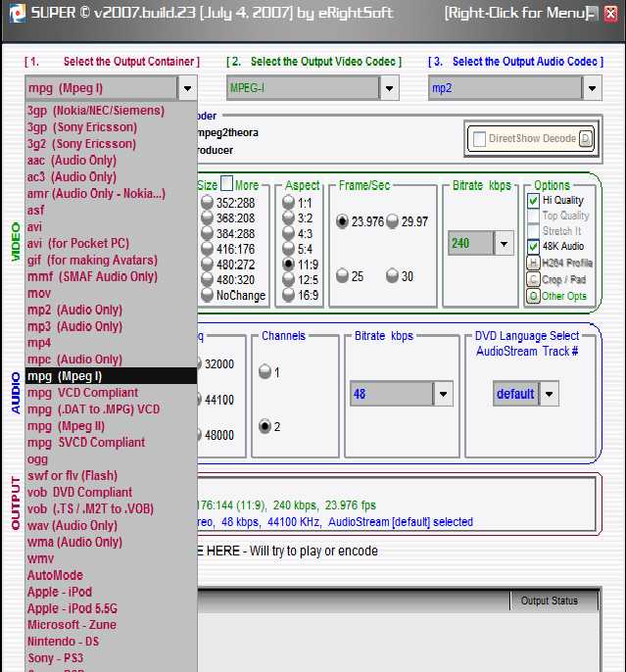Expand the AudioStream Track default dropdown
This screenshot has width=626, height=672.
click(x=549, y=394)
